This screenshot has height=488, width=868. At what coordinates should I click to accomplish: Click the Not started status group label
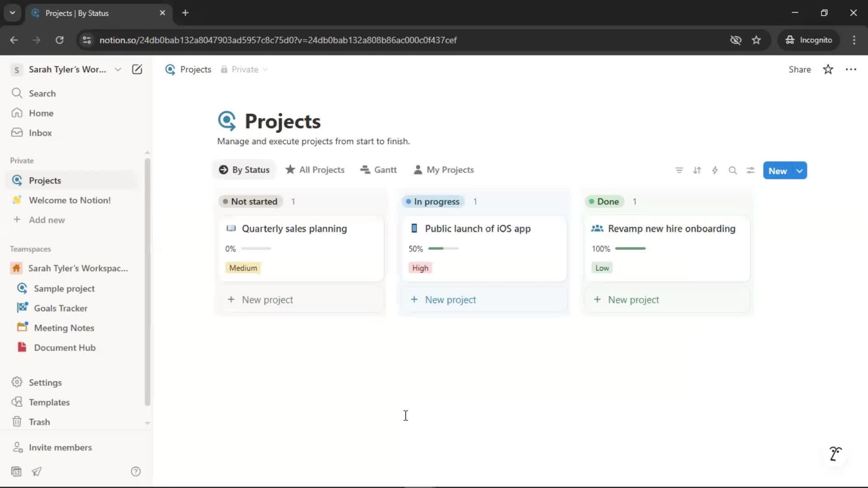(250, 202)
